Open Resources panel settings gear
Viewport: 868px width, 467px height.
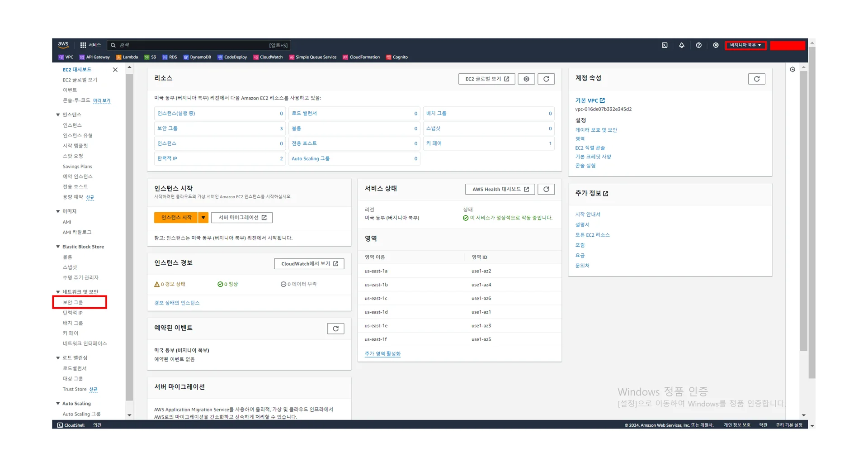526,79
